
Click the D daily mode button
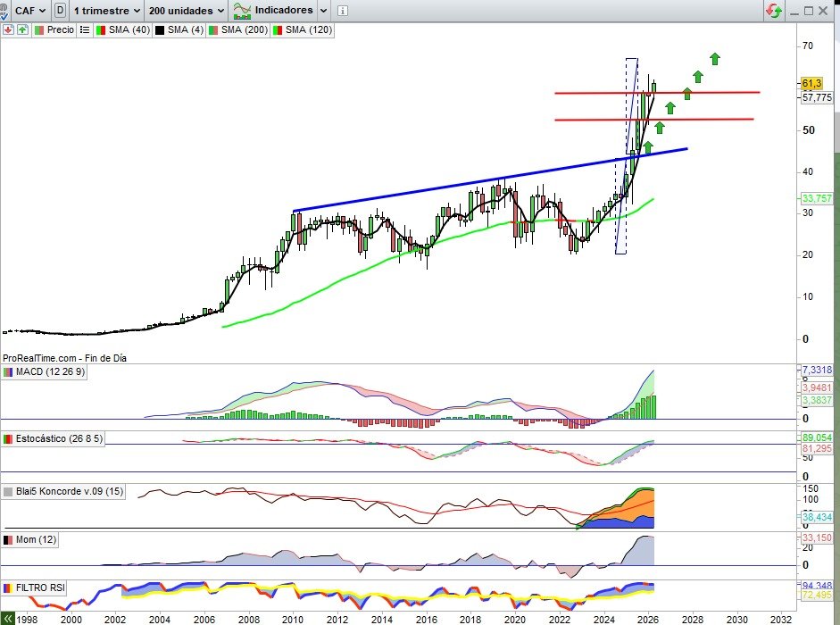coord(61,10)
